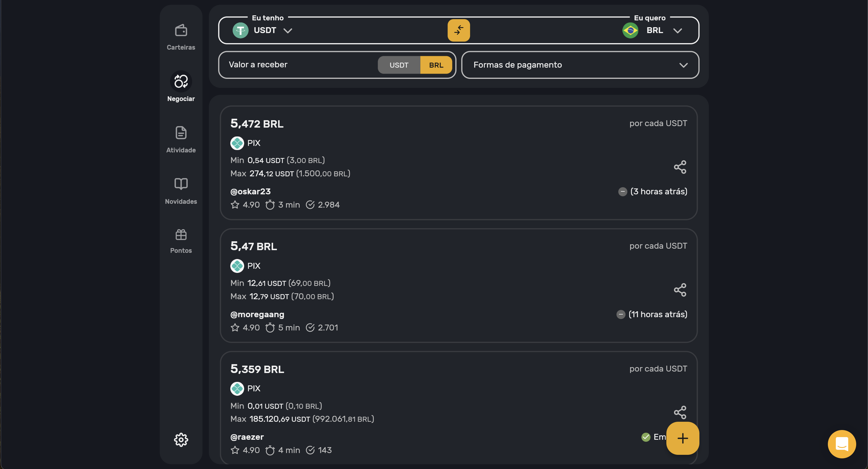Screen dimensions: 868x469
Task: Switch amount unit to BRL
Action: coord(436,65)
